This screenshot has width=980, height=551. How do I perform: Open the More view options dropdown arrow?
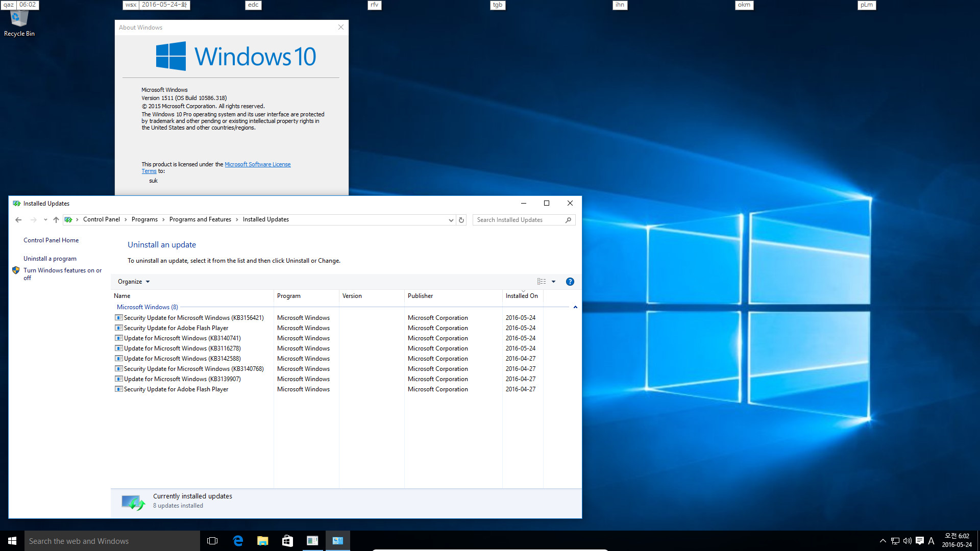[553, 282]
